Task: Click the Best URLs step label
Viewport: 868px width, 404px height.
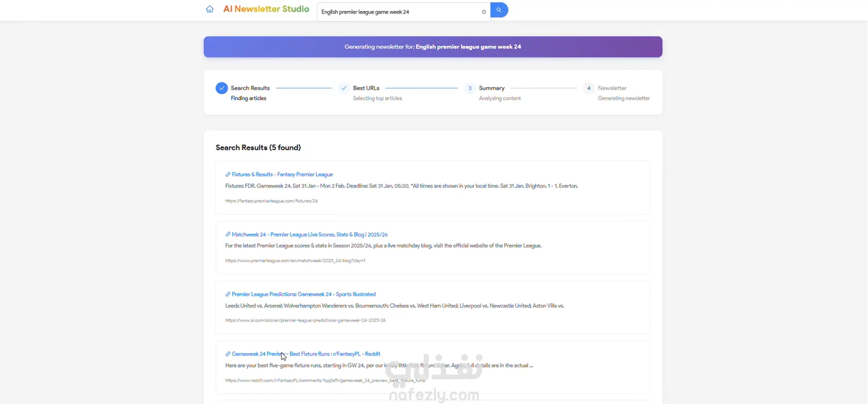Action: [366, 88]
